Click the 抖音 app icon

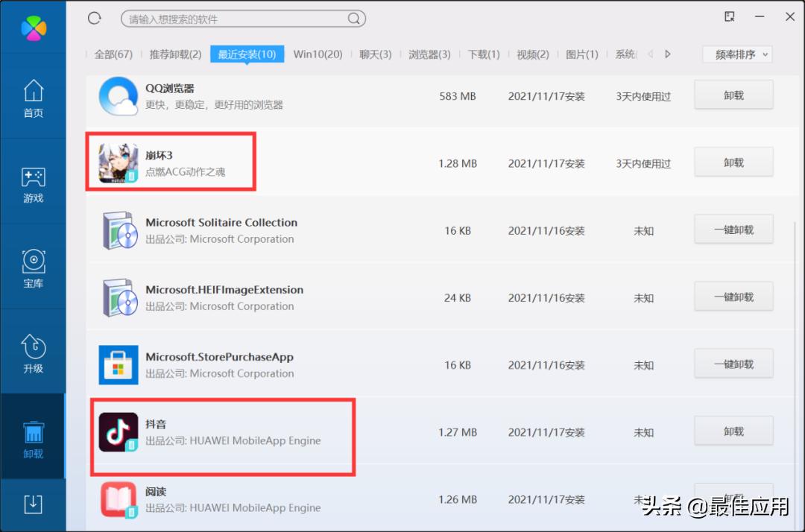(119, 432)
